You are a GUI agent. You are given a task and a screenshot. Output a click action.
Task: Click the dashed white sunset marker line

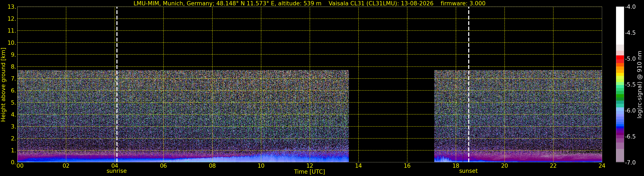(x=468, y=85)
